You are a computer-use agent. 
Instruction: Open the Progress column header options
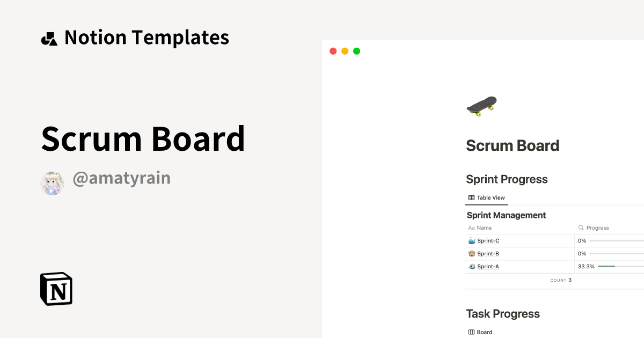pos(597,227)
